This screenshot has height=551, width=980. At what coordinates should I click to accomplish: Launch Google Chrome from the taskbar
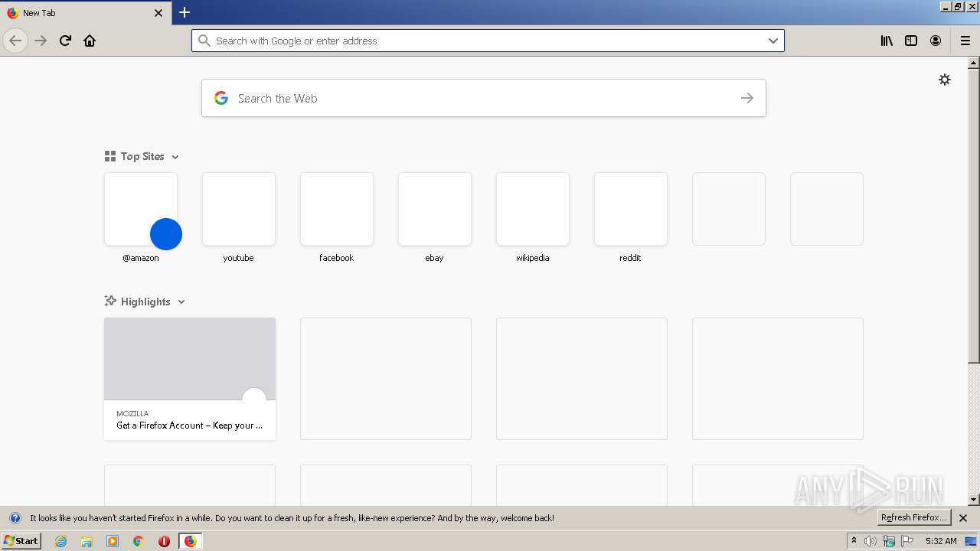(x=139, y=541)
